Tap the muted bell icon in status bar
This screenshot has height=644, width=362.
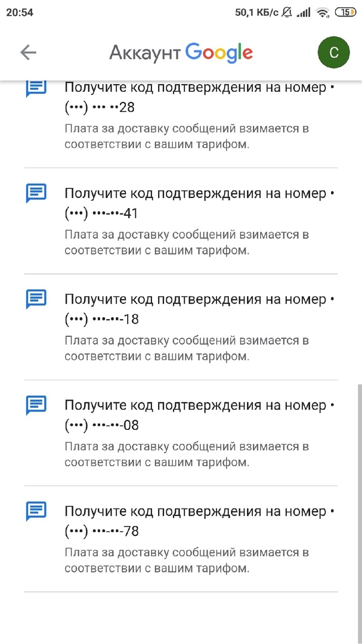(x=287, y=12)
